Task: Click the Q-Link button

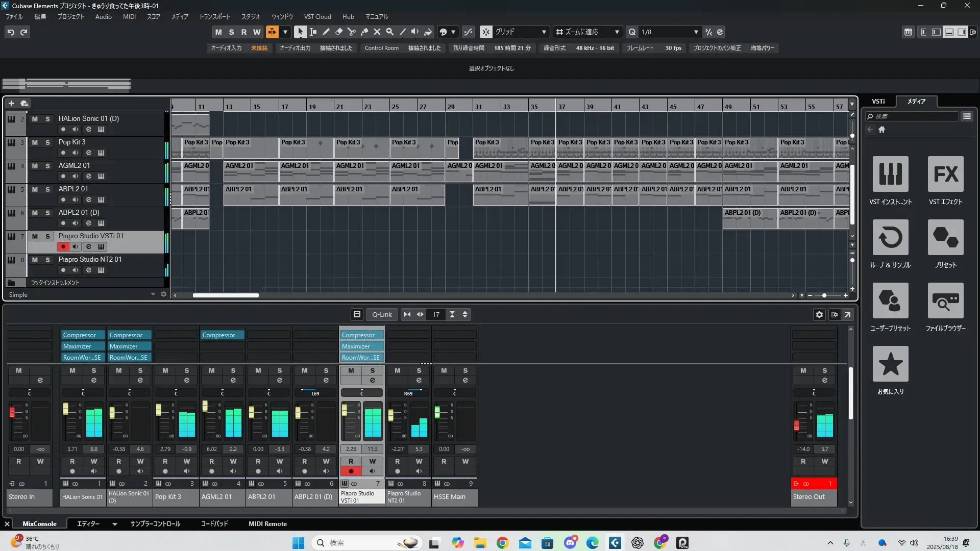Action: (382, 315)
